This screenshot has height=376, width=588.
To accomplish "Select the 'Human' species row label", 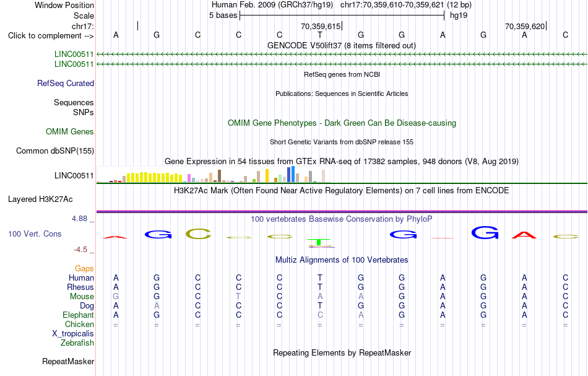I will [81, 278].
